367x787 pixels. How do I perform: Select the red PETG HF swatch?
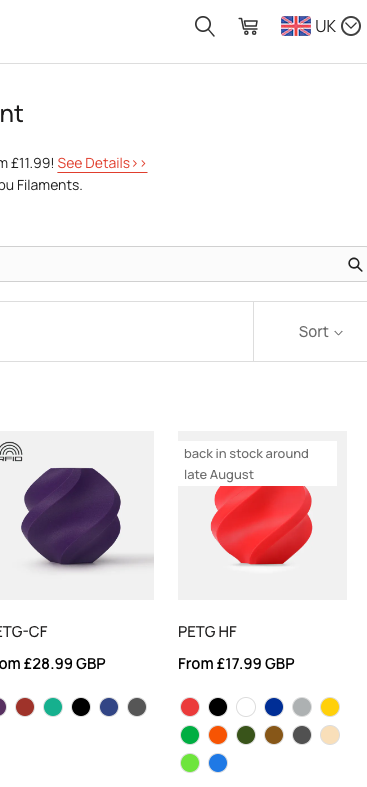190,707
